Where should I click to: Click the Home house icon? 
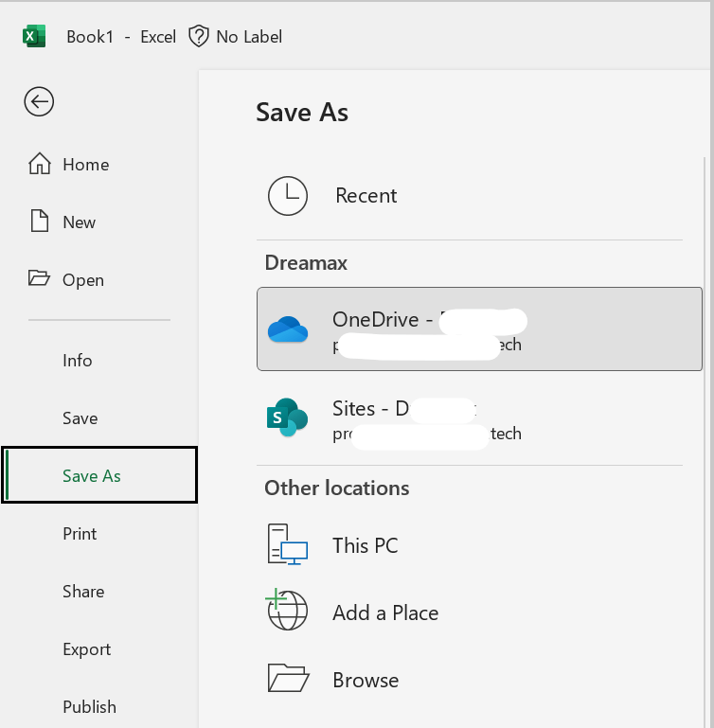point(39,164)
